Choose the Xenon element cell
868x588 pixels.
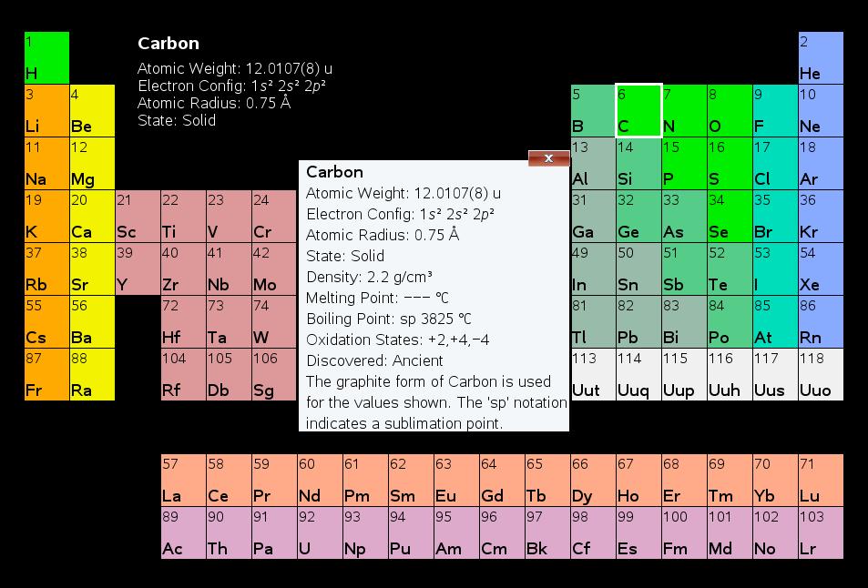coord(821,269)
